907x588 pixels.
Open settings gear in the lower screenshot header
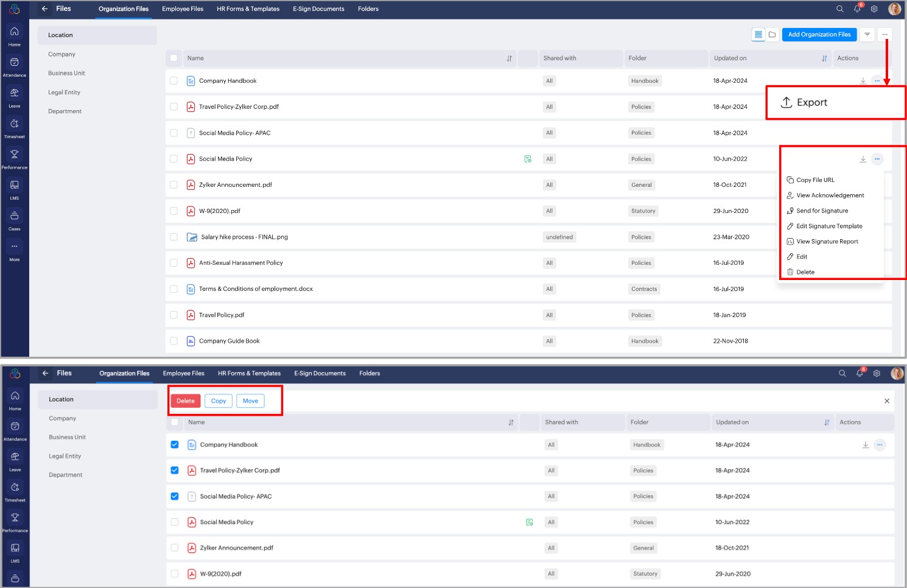pyautogui.click(x=877, y=373)
